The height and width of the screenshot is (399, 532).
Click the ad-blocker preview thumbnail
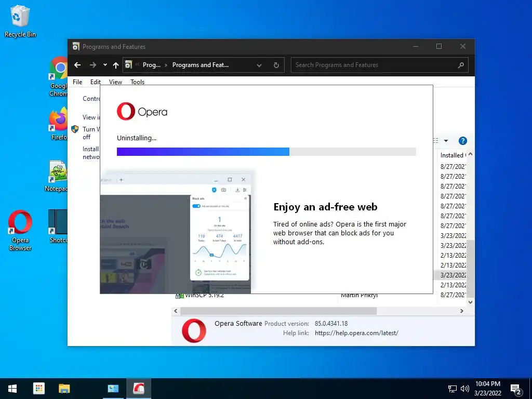[x=176, y=232]
